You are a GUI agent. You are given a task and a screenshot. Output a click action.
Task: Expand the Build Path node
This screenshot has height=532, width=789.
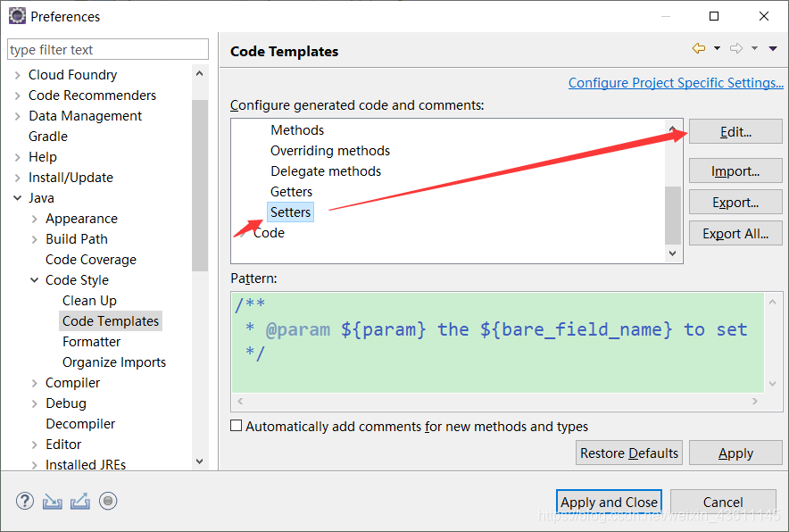tap(35, 239)
